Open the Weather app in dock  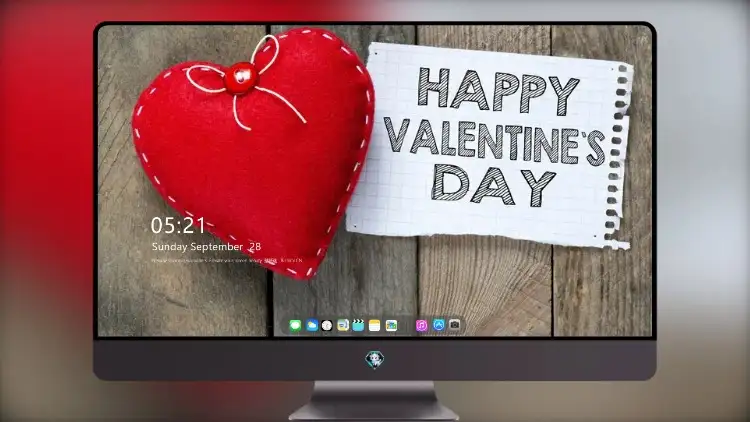[x=312, y=326]
